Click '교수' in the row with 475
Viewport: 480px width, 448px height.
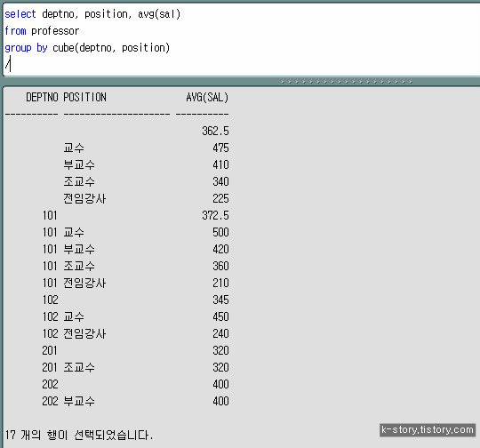[x=74, y=148]
